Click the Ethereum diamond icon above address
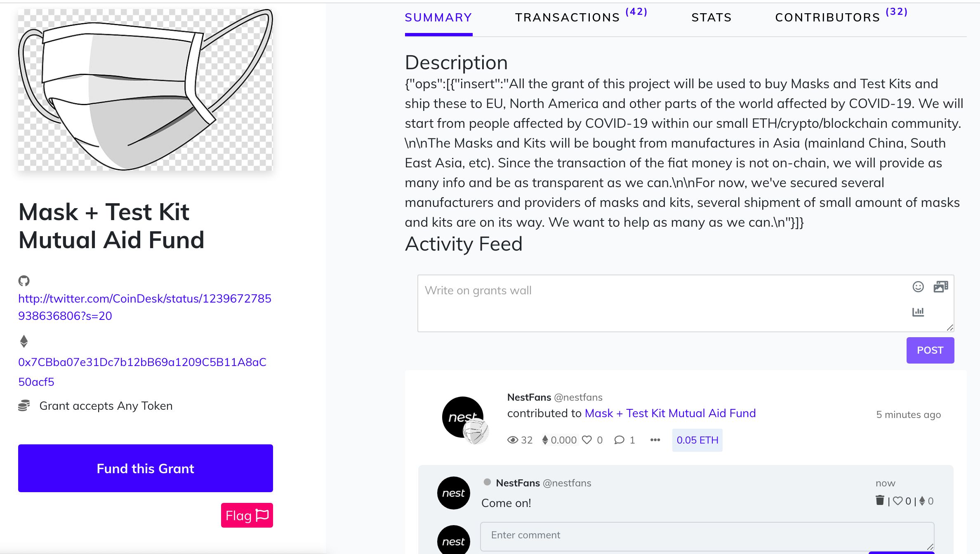This screenshot has width=980, height=554. (x=24, y=341)
